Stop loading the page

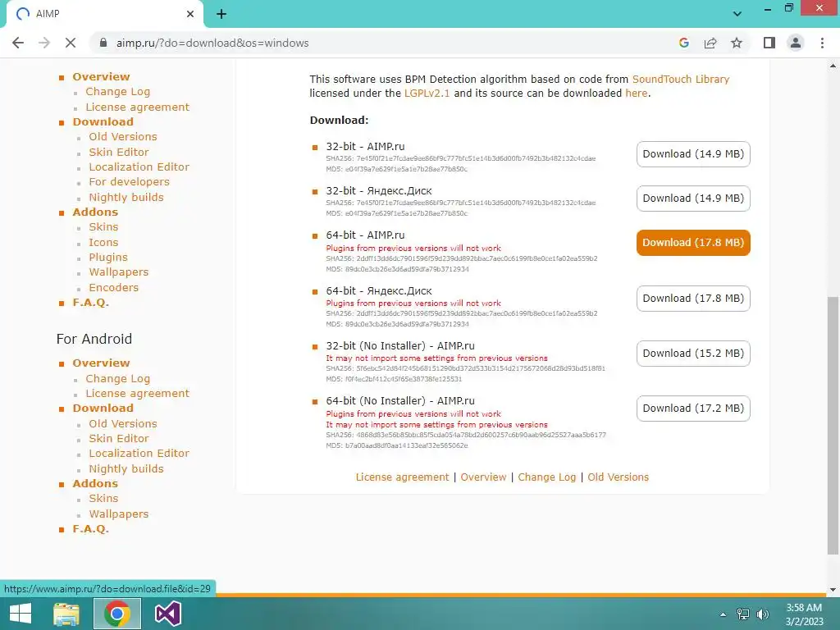[x=71, y=43]
